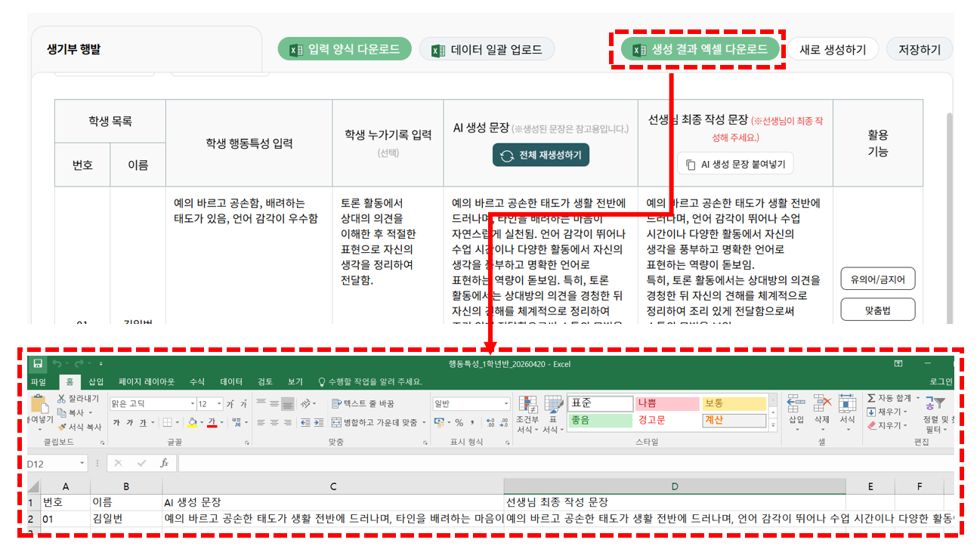The width and height of the screenshot is (980, 546).
Task: Toggle bottom vertical alignment button
Action: [287, 403]
